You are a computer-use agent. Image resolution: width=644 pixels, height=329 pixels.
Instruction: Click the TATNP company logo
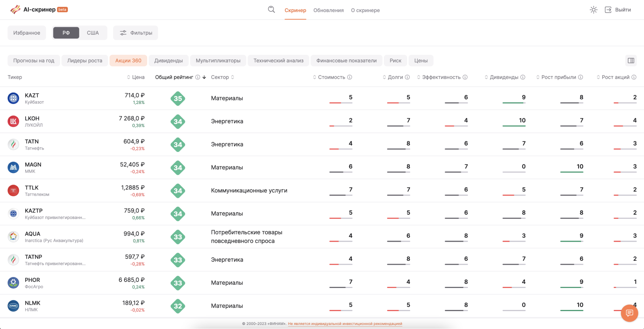tap(13, 260)
